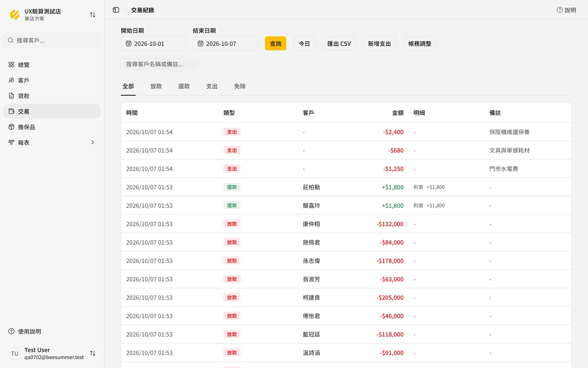The height and width of the screenshot is (368, 588).
Task: Click 門市水電費 note cell
Action: 503,169
